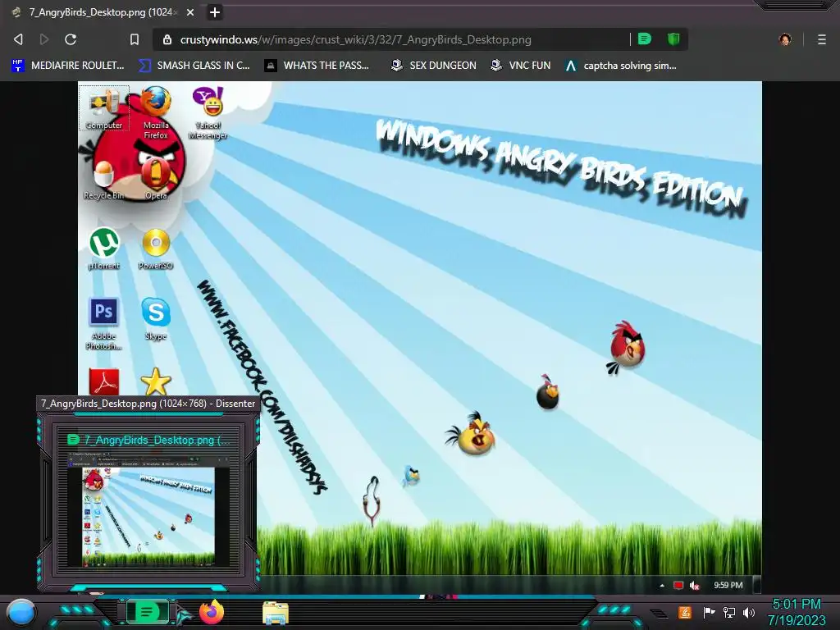Click the 9:59 PM clock inside the image
Viewport: 840px width, 630px height.
click(x=728, y=585)
